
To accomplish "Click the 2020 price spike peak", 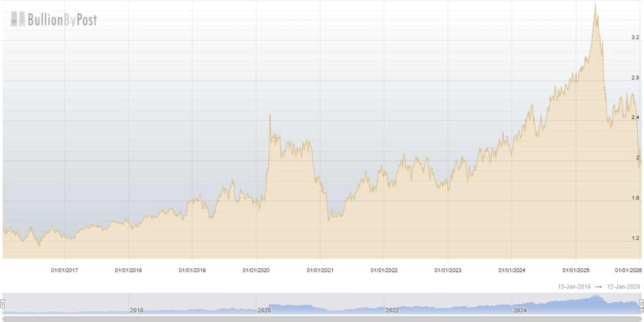I will (x=270, y=114).
